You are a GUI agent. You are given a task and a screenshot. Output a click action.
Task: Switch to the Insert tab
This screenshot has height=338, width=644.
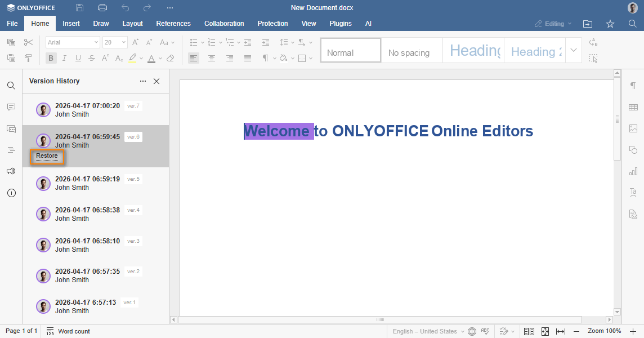coord(71,24)
